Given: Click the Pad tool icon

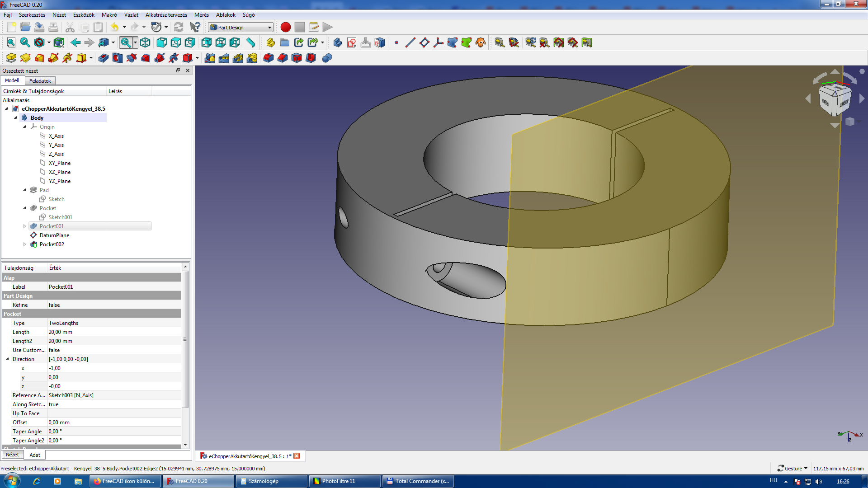Looking at the screenshot, I should pyautogui.click(x=11, y=58).
